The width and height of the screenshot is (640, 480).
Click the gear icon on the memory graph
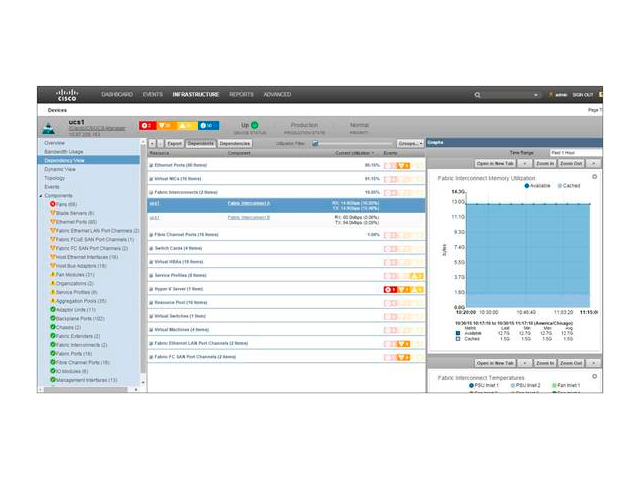tap(595, 176)
